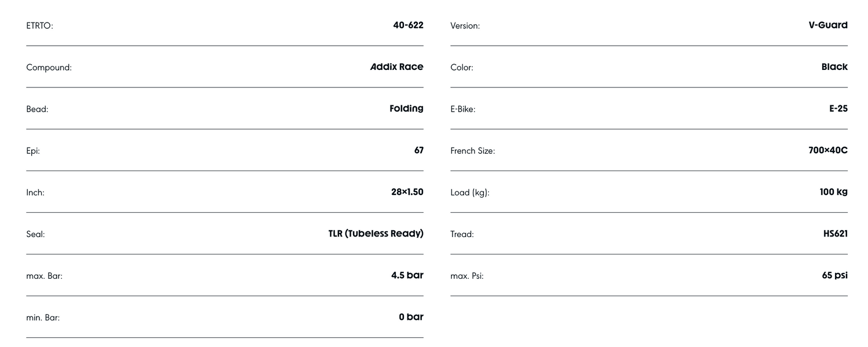
Task: Select the TLR (Tubeless Ready) seal value
Action: point(376,234)
